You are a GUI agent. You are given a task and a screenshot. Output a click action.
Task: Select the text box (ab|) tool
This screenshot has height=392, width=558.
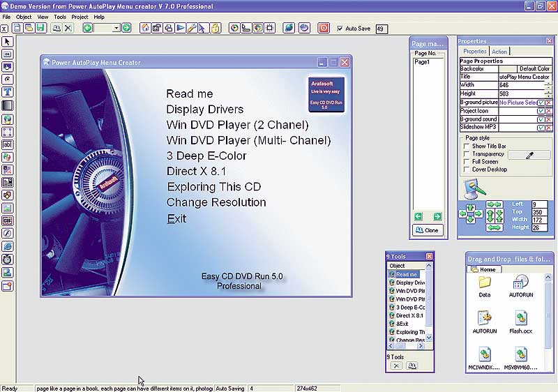(8, 144)
